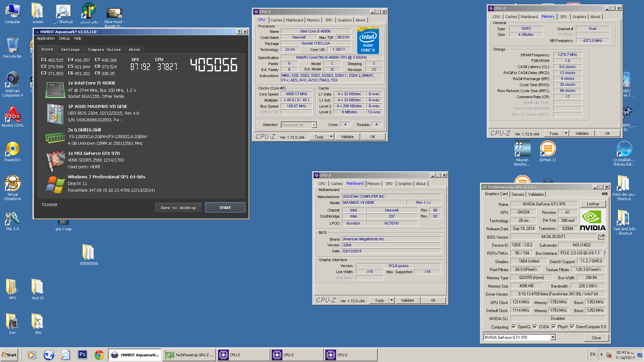Open the 000000000 folder
This screenshot has height=362, width=644.
point(89,255)
